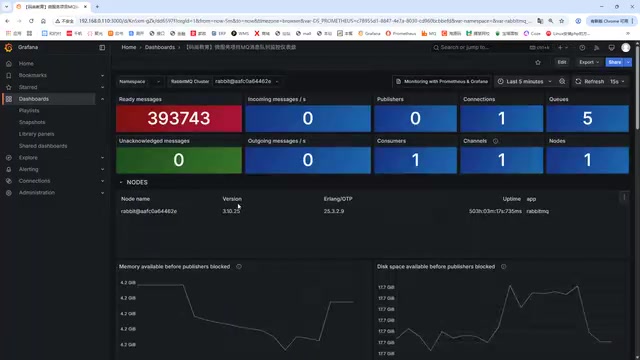The width and height of the screenshot is (640, 360).
Task: Open the Share options dropdown arrow
Action: tap(628, 62)
